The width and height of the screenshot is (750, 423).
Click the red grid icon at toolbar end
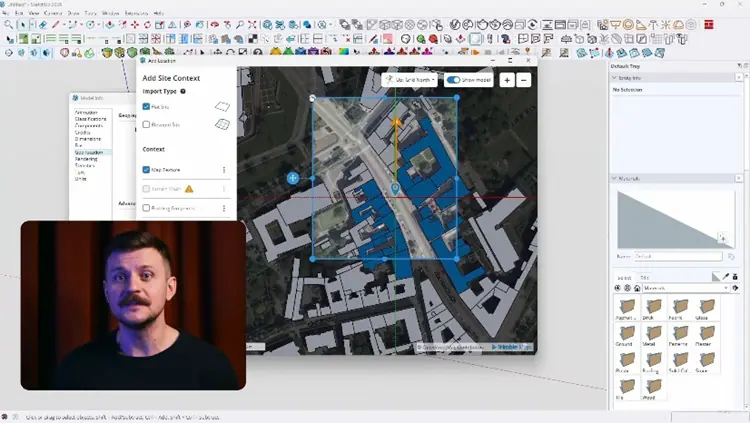pos(709,24)
